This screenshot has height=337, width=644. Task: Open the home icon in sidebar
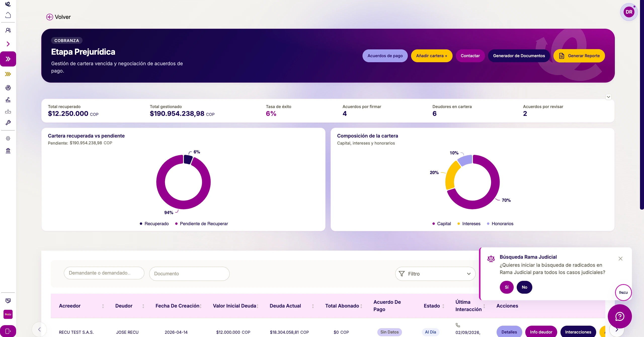[x=8, y=15]
